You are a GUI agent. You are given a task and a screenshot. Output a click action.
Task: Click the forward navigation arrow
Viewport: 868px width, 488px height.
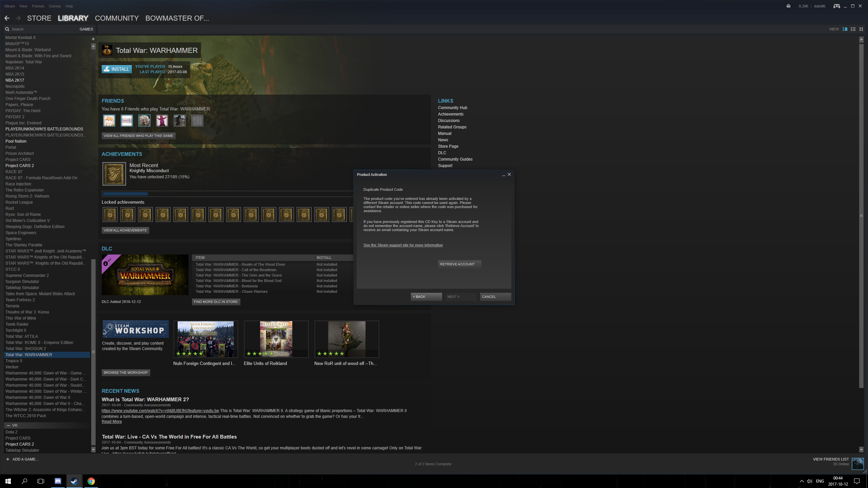(18, 18)
